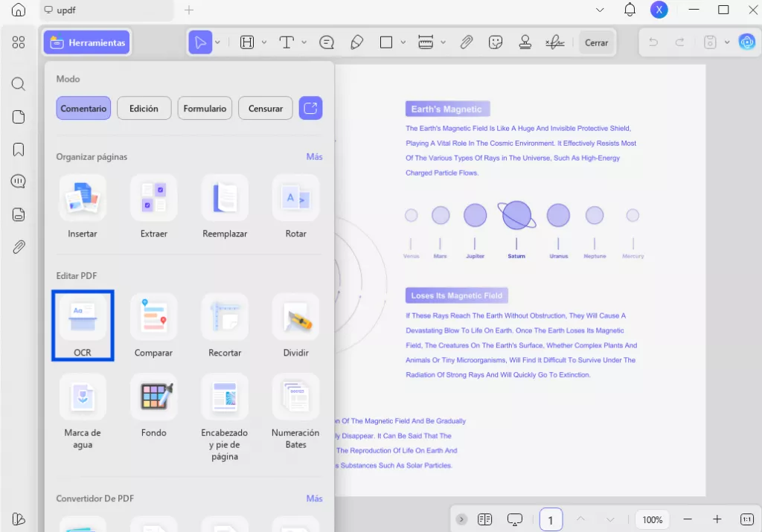
Task: Click the export share mode button
Action: pos(310,108)
